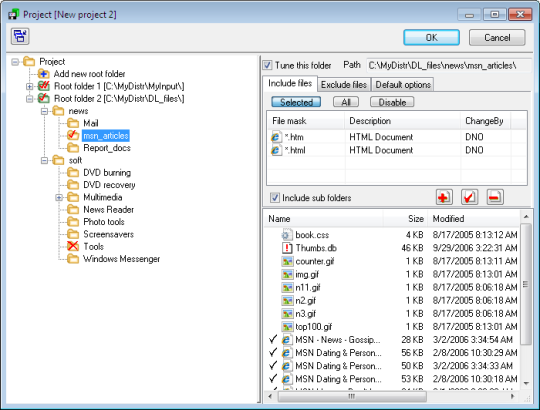Click the red minus remove mask icon
Viewport: 540px width, 410px height.
click(x=495, y=197)
